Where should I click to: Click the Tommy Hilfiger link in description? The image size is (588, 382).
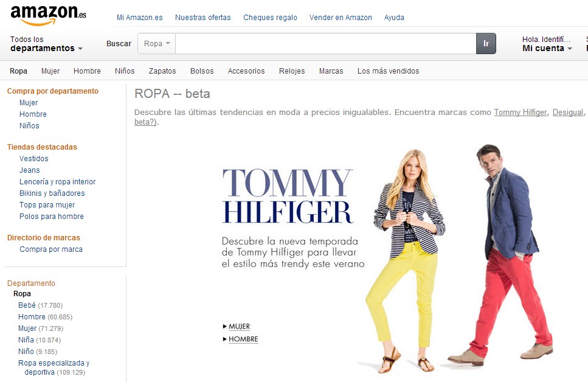(520, 113)
